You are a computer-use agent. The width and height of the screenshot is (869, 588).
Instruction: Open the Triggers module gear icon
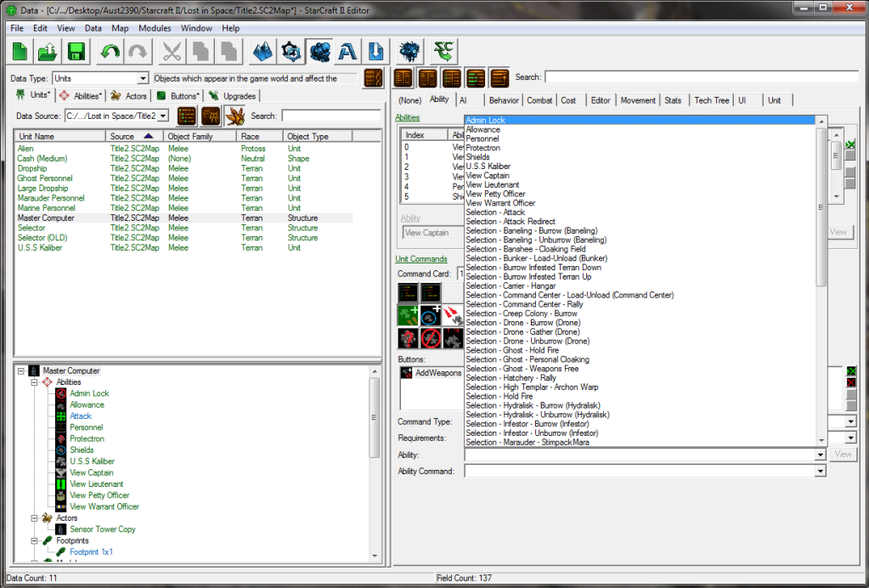pyautogui.click(x=291, y=52)
